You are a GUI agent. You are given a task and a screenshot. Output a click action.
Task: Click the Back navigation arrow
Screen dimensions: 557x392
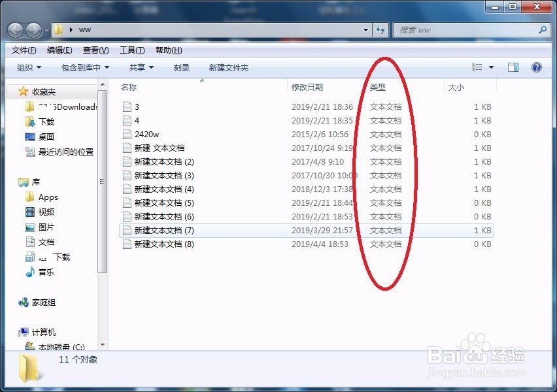(x=14, y=29)
